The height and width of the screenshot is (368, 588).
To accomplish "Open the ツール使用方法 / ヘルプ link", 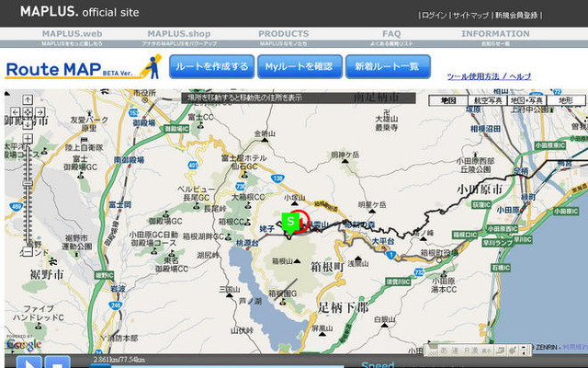I will (489, 76).
